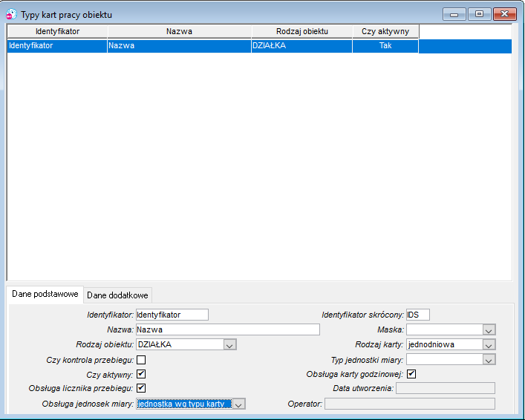
Task: Close the Typy kart pracy obiektu window
Action: pos(504,14)
